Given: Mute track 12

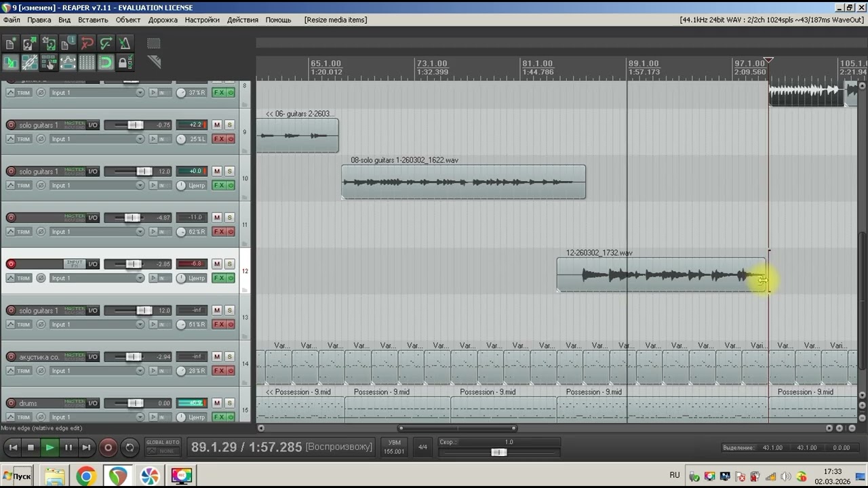Looking at the screenshot, I should coord(217,264).
